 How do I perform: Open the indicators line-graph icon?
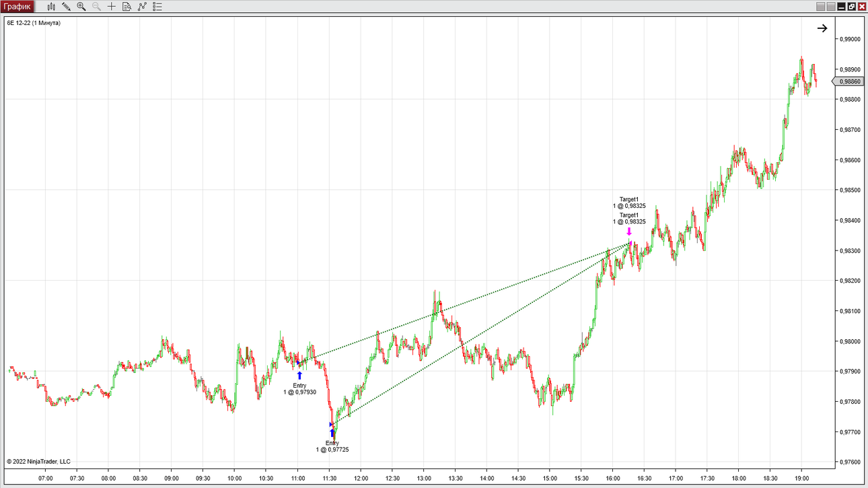point(142,7)
